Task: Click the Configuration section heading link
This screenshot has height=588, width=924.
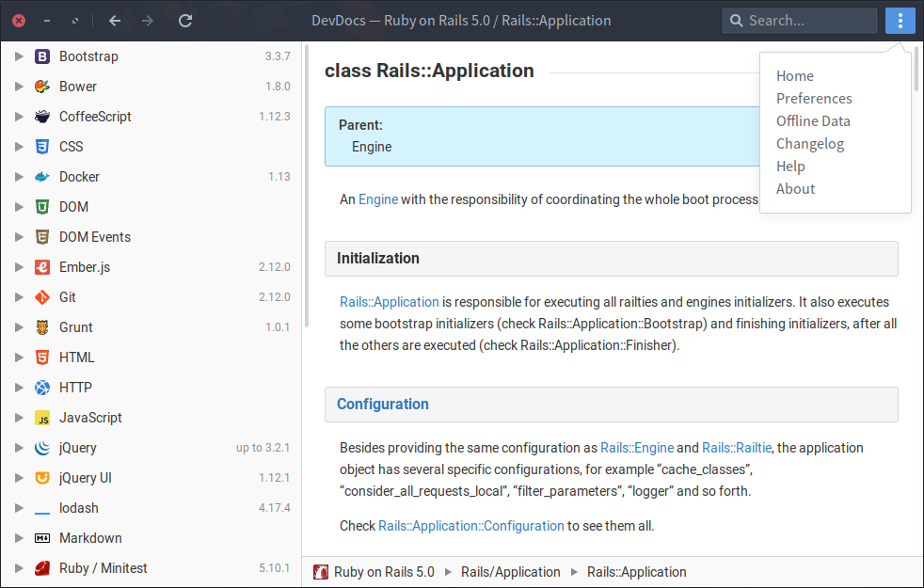Action: coord(382,405)
